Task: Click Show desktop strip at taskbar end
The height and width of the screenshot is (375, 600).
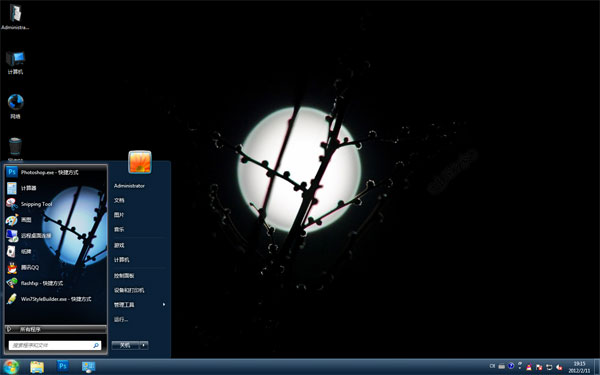Action: point(597,367)
